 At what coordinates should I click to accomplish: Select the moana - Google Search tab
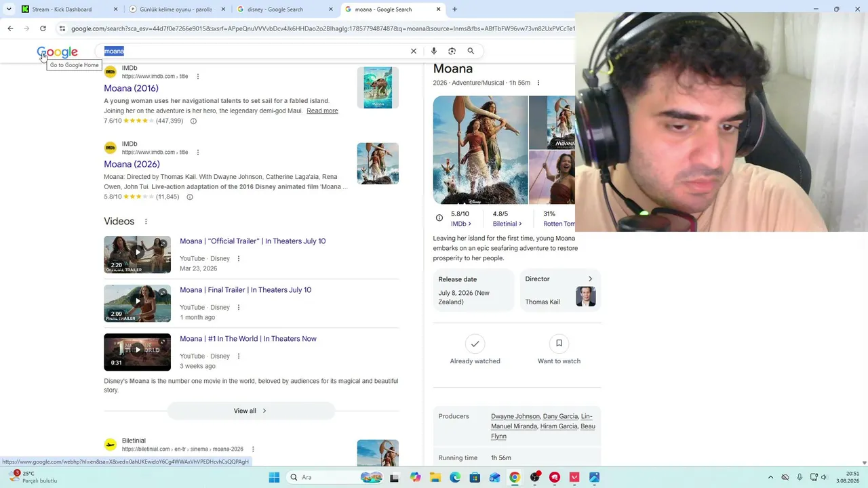coord(393,9)
